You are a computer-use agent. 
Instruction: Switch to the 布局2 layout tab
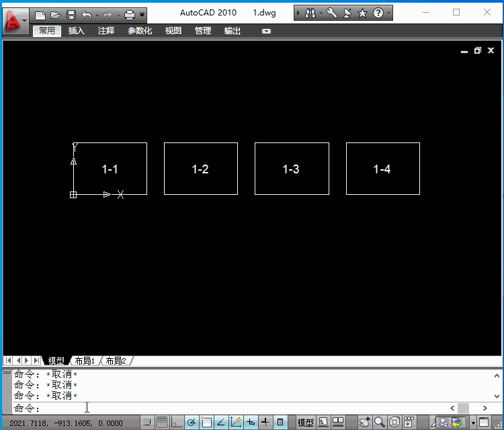pyautogui.click(x=116, y=361)
